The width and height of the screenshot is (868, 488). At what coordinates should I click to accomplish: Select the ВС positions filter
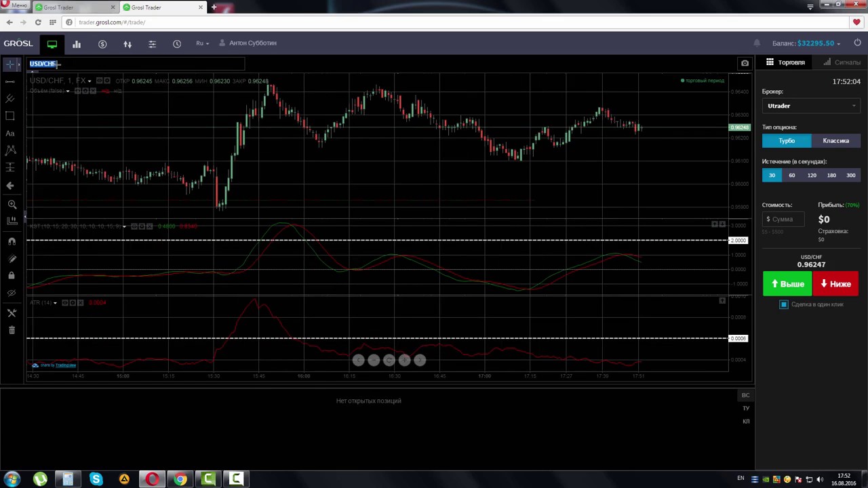coord(745,395)
